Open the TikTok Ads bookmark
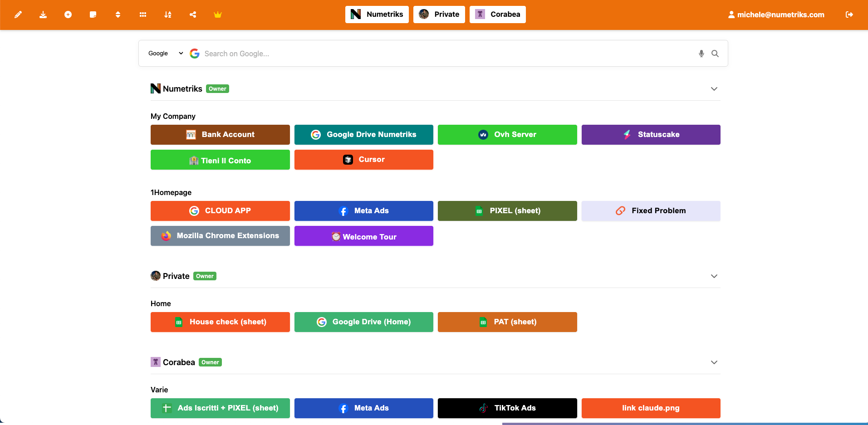The image size is (868, 425). [507, 408]
